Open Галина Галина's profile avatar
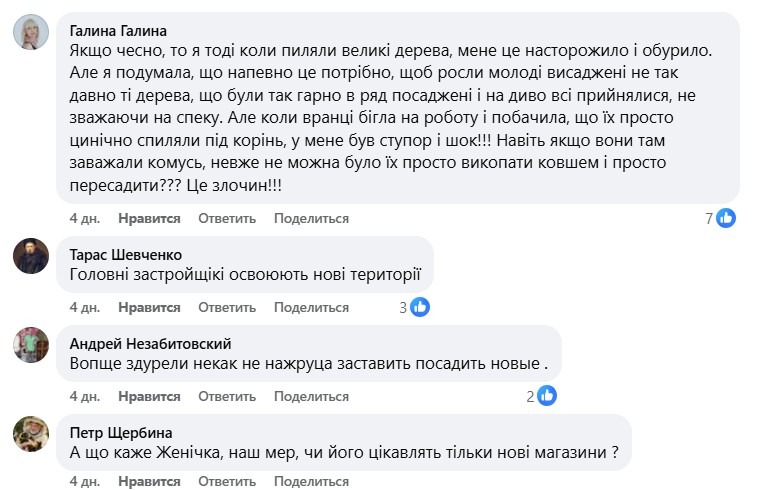This screenshot has height=490, width=784. coord(31,35)
